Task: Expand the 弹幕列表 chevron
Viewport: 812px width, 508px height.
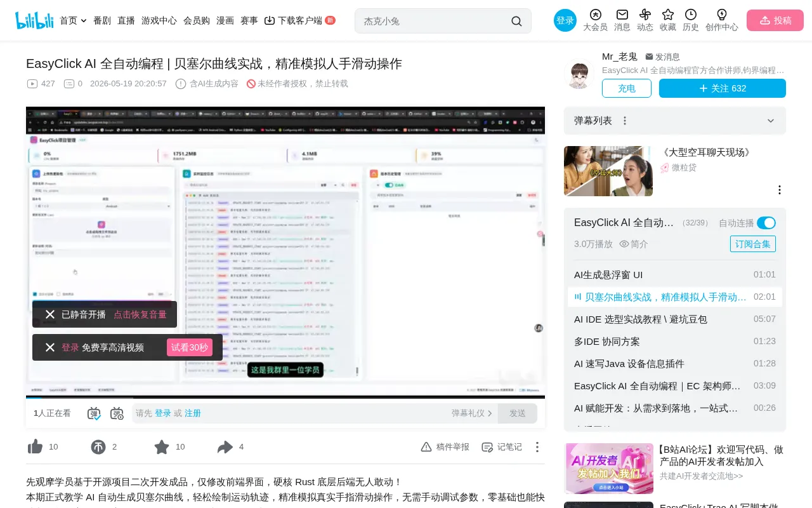Action: tap(771, 121)
